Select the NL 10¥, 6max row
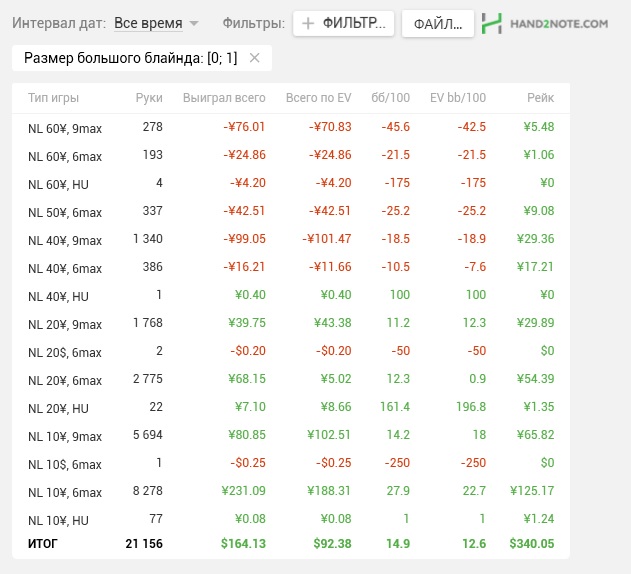Image resolution: width=631 pixels, height=574 pixels. [65, 492]
